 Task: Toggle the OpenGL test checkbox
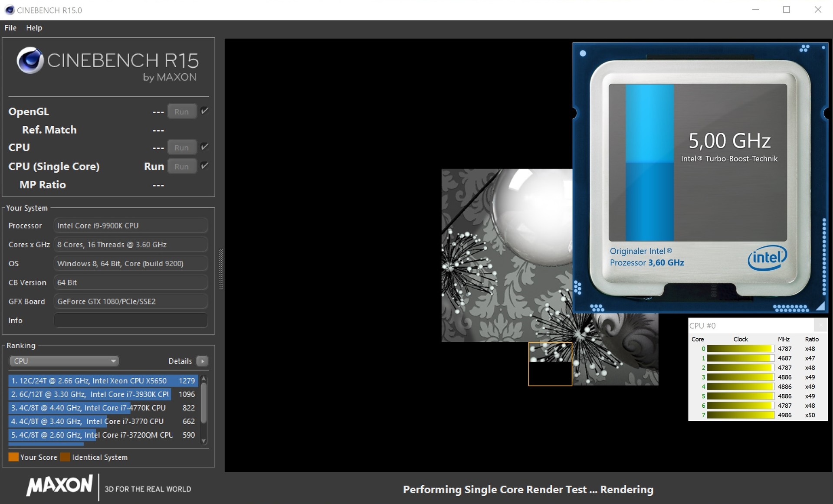(205, 111)
